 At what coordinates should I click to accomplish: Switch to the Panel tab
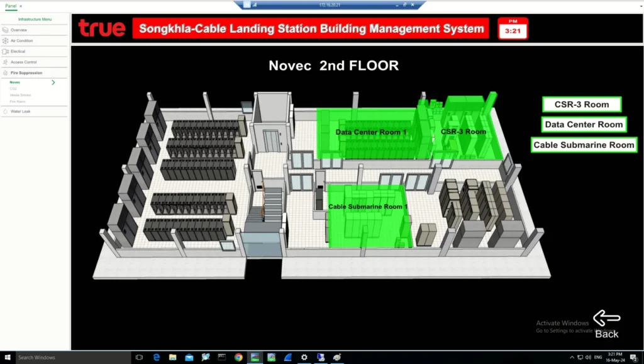(x=11, y=6)
